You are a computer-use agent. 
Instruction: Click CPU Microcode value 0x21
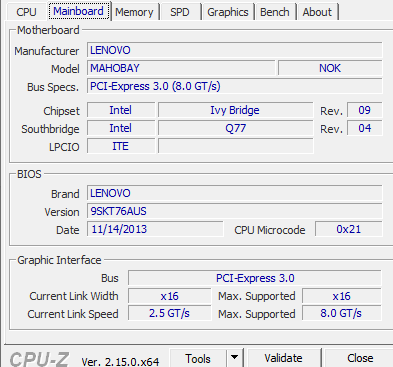tap(349, 229)
